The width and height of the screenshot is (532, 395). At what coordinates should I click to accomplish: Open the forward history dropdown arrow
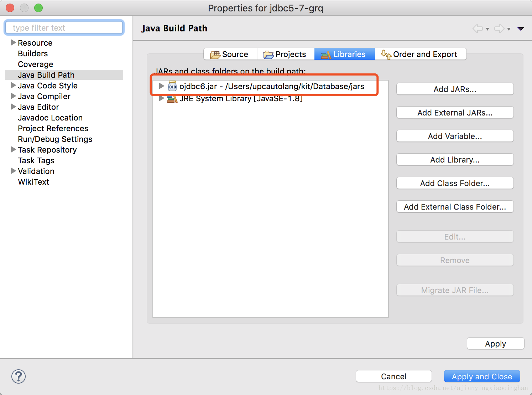(x=509, y=29)
